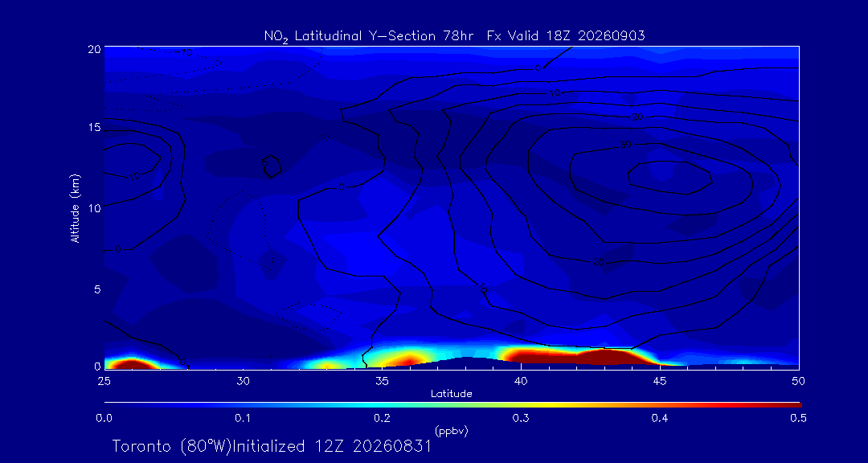Click altitude tick label 5
868x463 pixels.
[x=97, y=289]
